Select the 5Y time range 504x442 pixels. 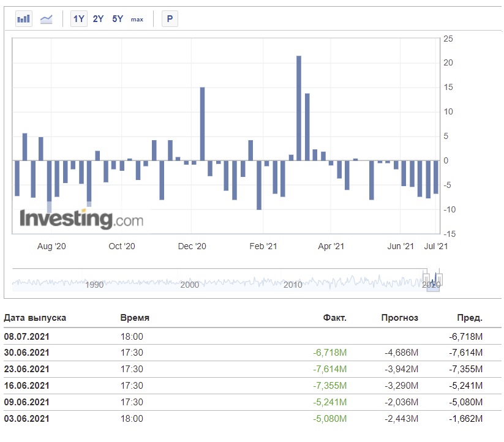pyautogui.click(x=118, y=19)
